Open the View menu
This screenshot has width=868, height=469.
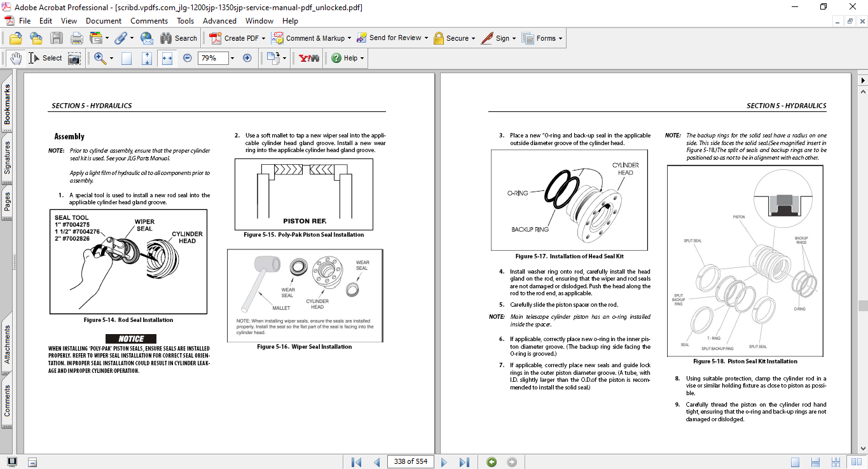(69, 21)
